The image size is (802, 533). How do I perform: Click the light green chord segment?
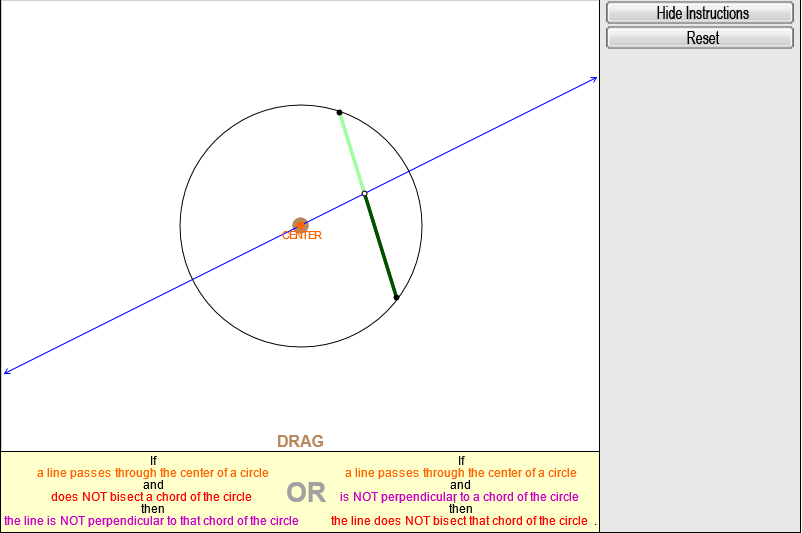[352, 152]
